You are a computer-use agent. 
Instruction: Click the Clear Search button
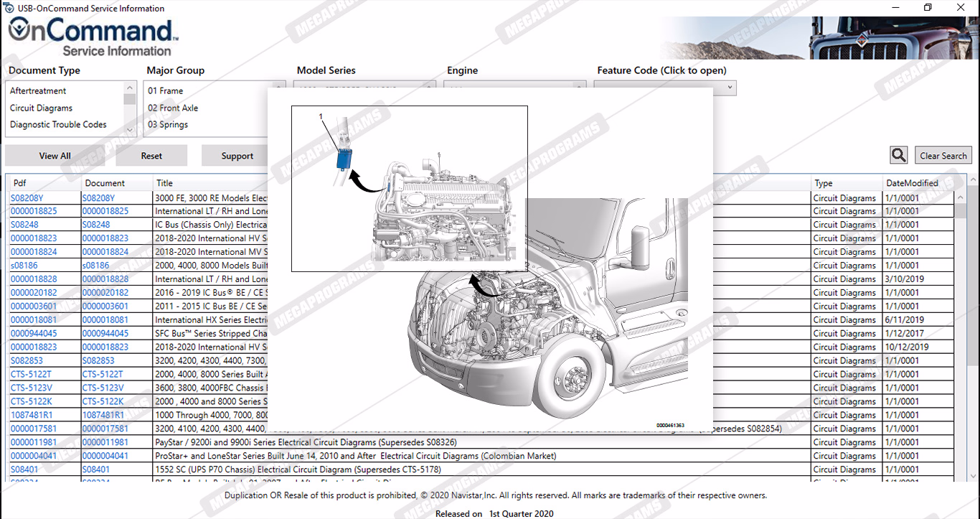[x=943, y=156]
